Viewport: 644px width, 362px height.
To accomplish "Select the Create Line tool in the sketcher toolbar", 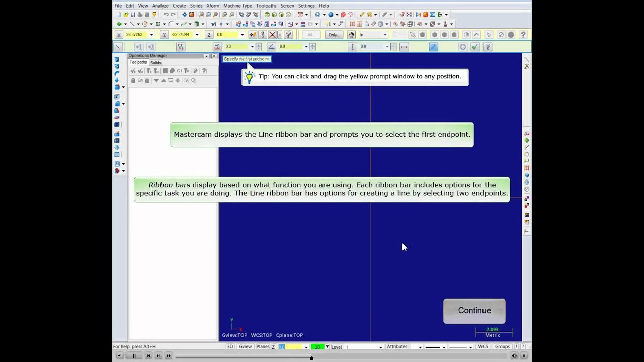I will point(132,24).
